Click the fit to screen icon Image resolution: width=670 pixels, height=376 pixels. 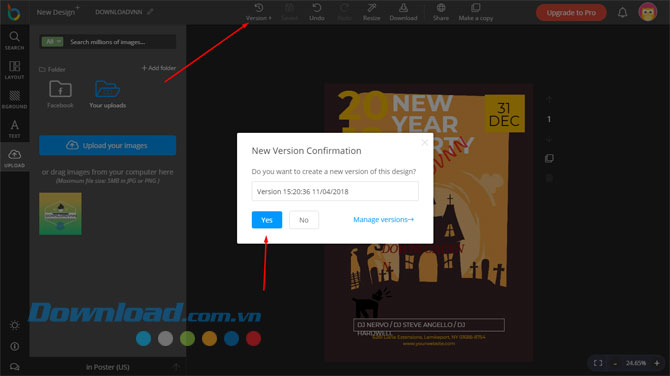(598, 363)
